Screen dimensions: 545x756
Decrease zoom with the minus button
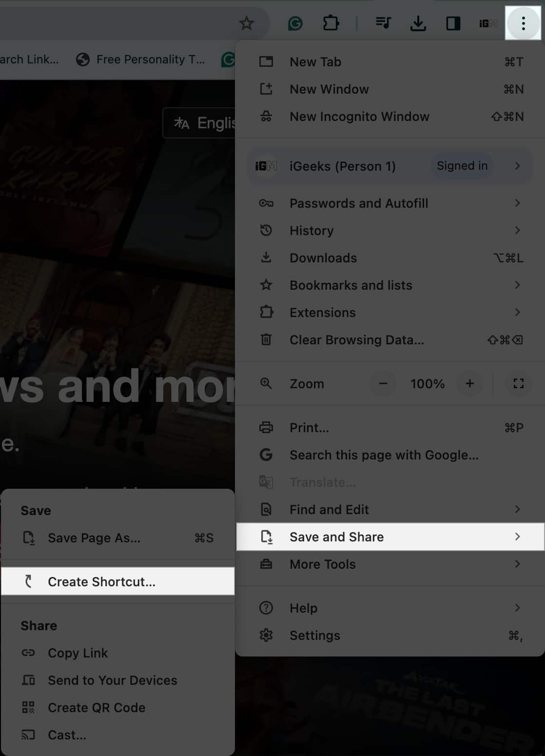point(383,384)
